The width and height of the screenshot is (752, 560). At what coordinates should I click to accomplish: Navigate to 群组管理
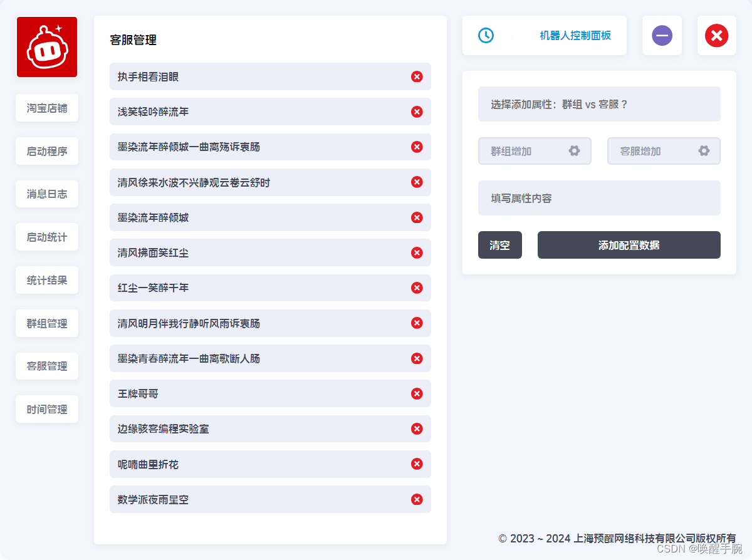pos(47,323)
